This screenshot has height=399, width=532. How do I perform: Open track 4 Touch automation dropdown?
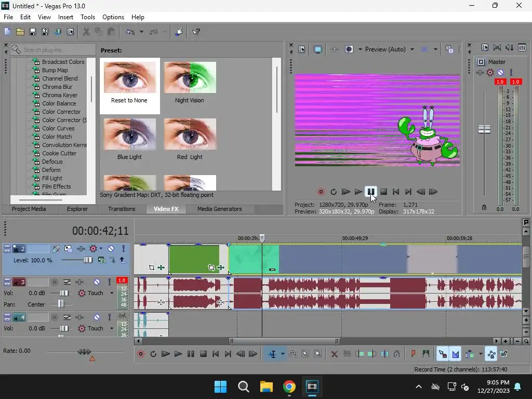pyautogui.click(x=112, y=328)
